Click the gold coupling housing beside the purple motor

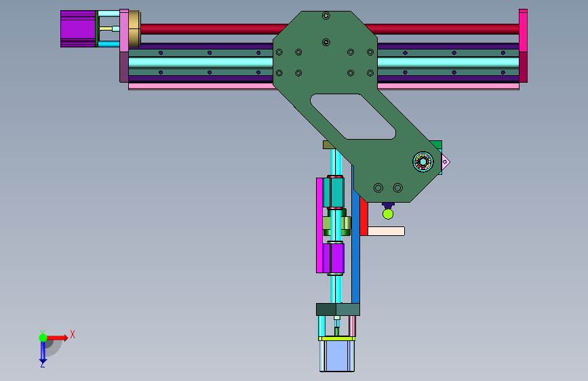click(135, 28)
